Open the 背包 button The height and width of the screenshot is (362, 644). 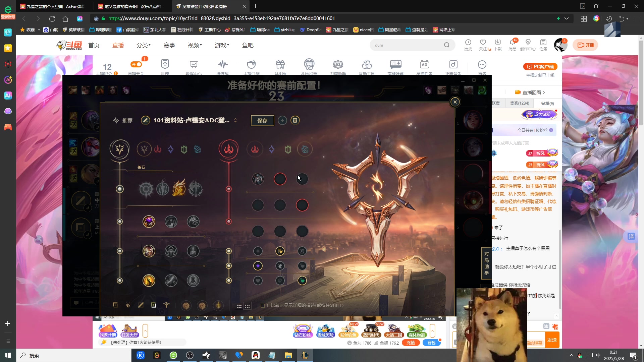(x=431, y=343)
